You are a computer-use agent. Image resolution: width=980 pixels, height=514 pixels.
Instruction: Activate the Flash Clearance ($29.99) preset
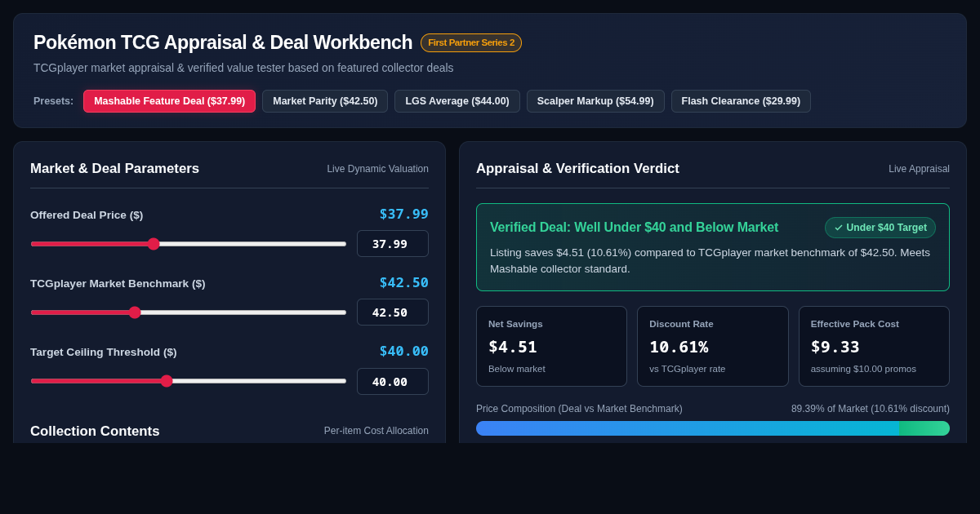click(741, 101)
